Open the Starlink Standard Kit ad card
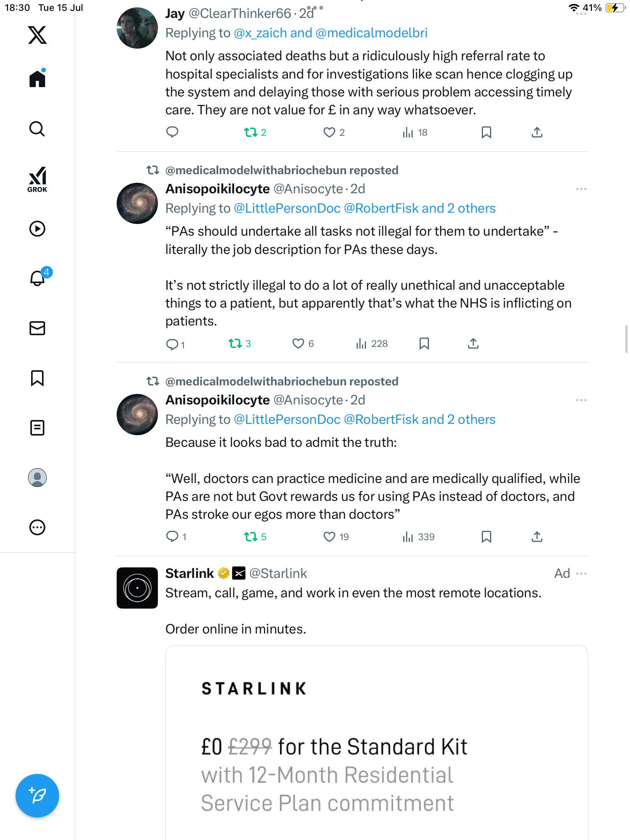 pyautogui.click(x=376, y=743)
